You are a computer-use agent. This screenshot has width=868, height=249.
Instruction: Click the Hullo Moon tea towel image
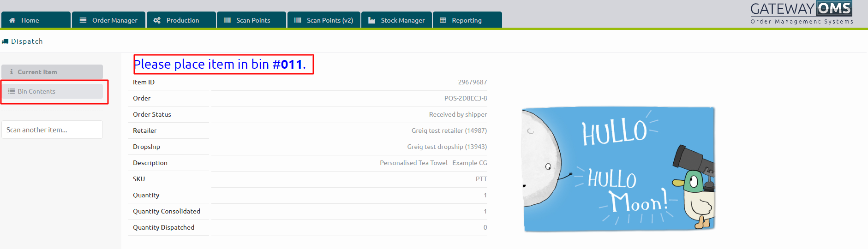tap(618, 169)
